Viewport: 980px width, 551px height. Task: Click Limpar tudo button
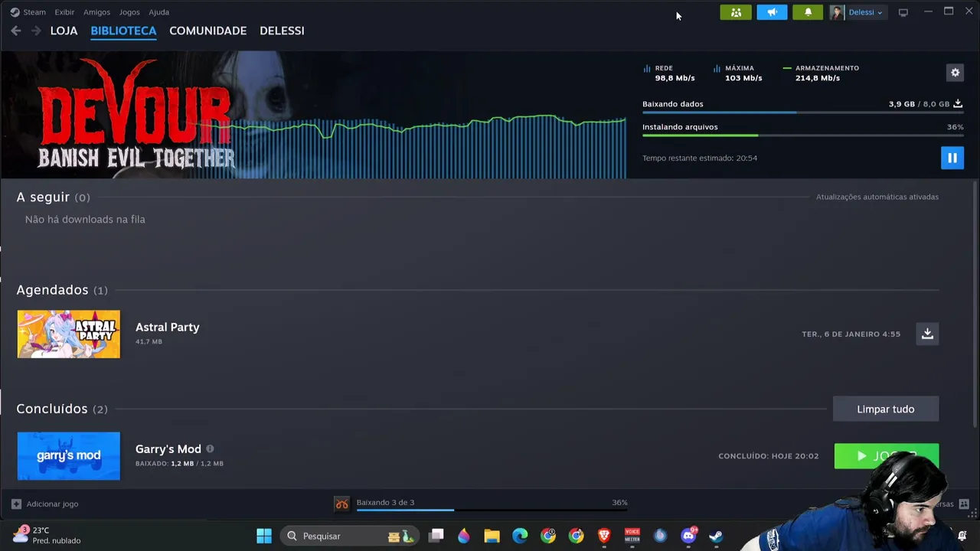click(x=886, y=409)
